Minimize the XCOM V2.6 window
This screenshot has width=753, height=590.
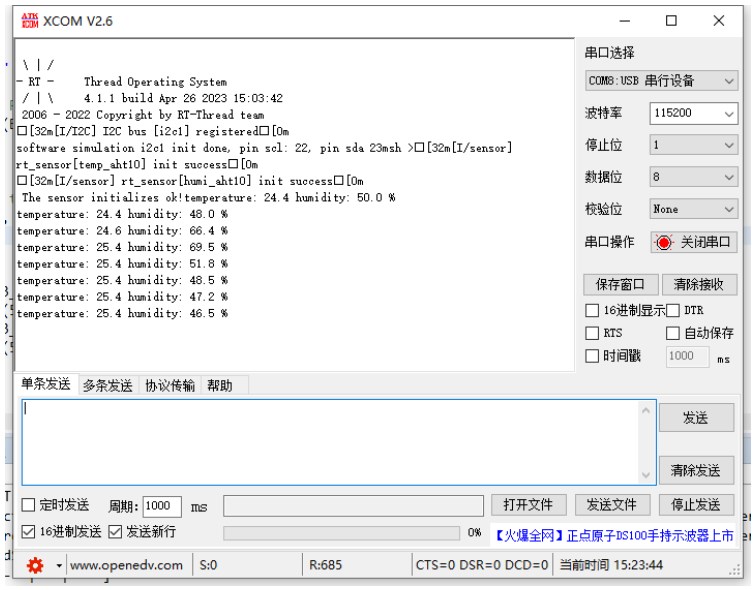tap(624, 21)
